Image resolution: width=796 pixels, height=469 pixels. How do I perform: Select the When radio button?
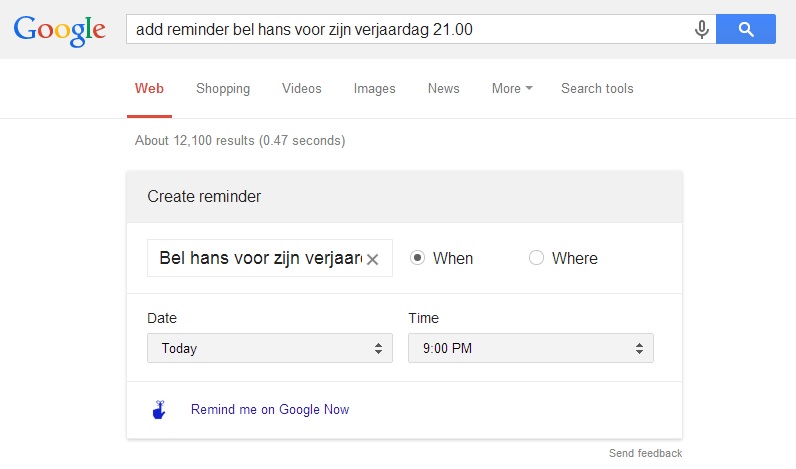(417, 258)
